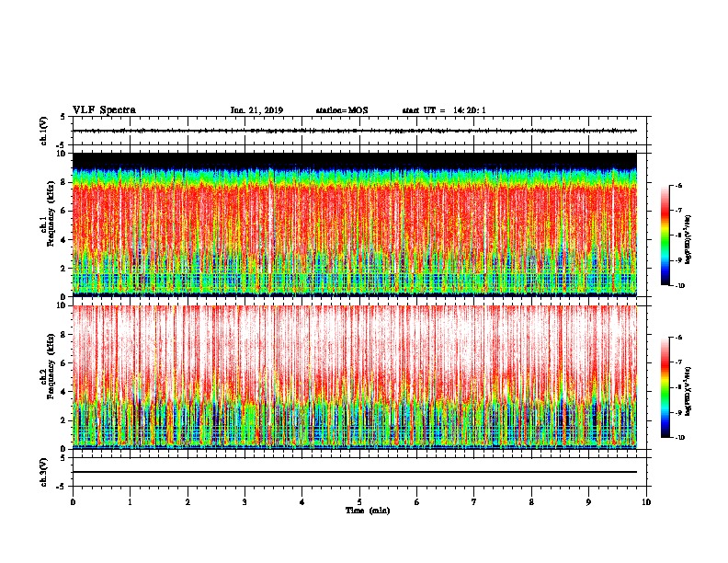The width and height of the screenshot is (728, 563).
Task: Select the date text "Jan. 21, 2019"
Action: tap(256, 110)
